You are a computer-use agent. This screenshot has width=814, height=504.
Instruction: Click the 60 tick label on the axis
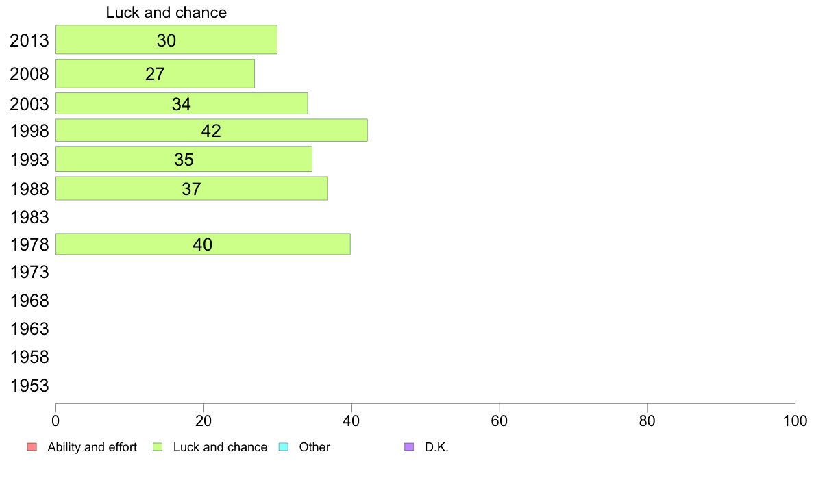coord(500,421)
